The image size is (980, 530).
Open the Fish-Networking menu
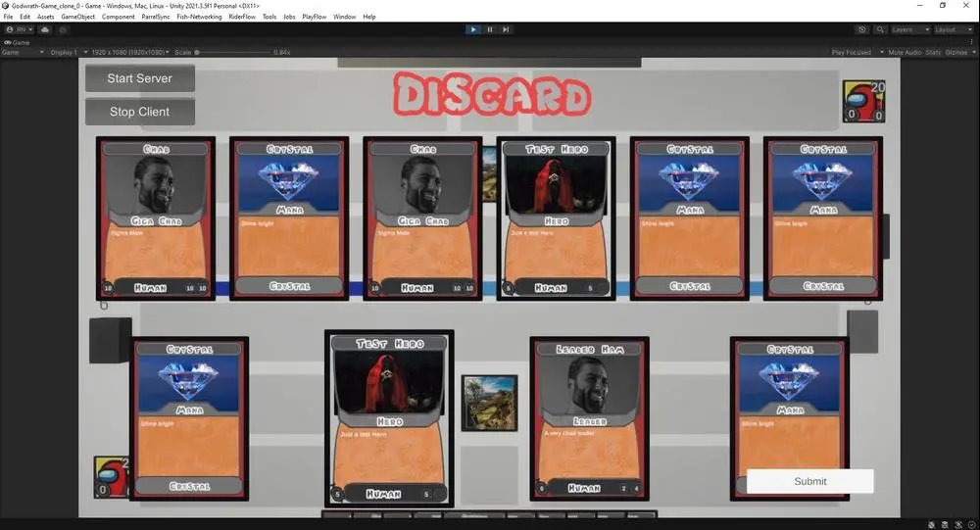tap(199, 17)
